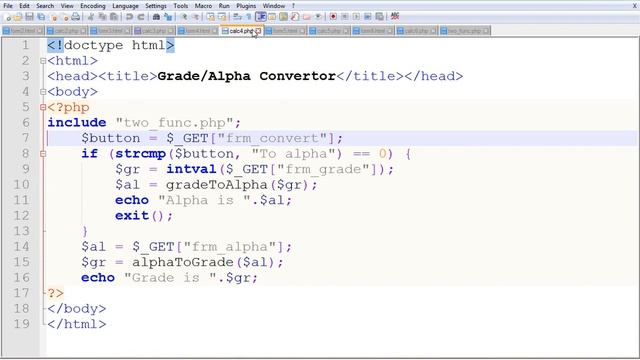
Task: Click the Copy toolbar icon
Action: click(x=102, y=17)
